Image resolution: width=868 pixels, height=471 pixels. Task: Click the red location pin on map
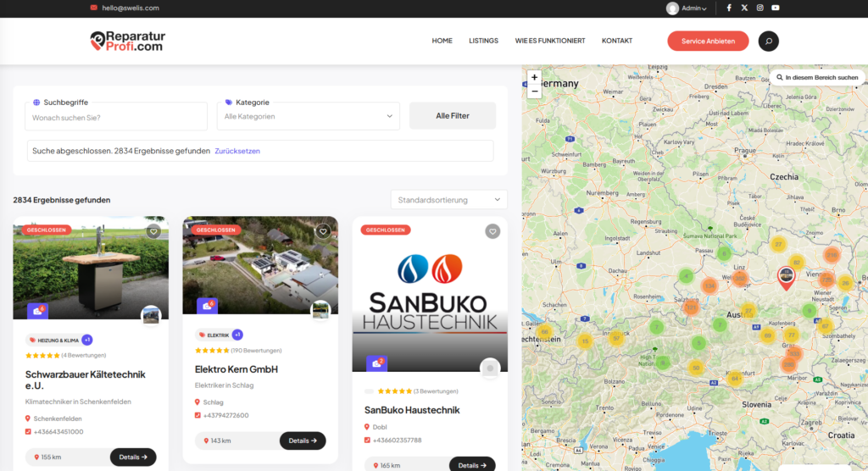coord(787,276)
